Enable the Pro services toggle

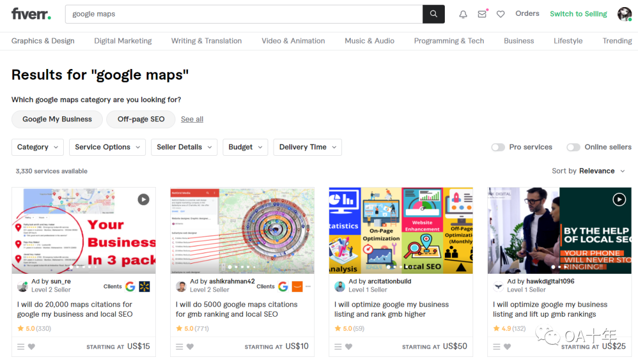pos(498,147)
